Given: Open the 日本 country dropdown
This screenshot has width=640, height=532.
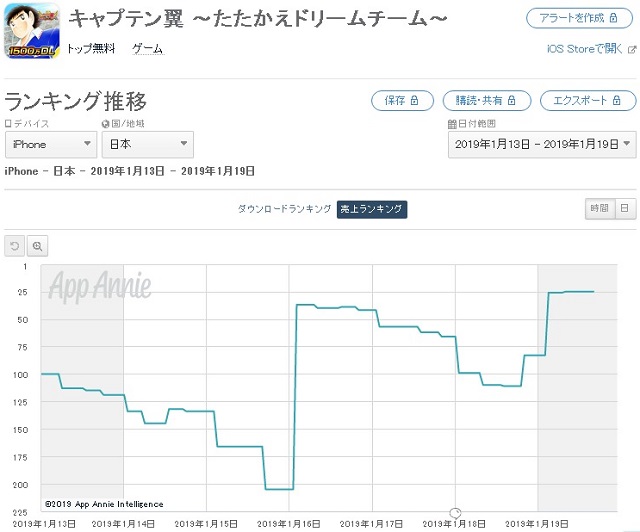Looking at the screenshot, I should tap(148, 144).
